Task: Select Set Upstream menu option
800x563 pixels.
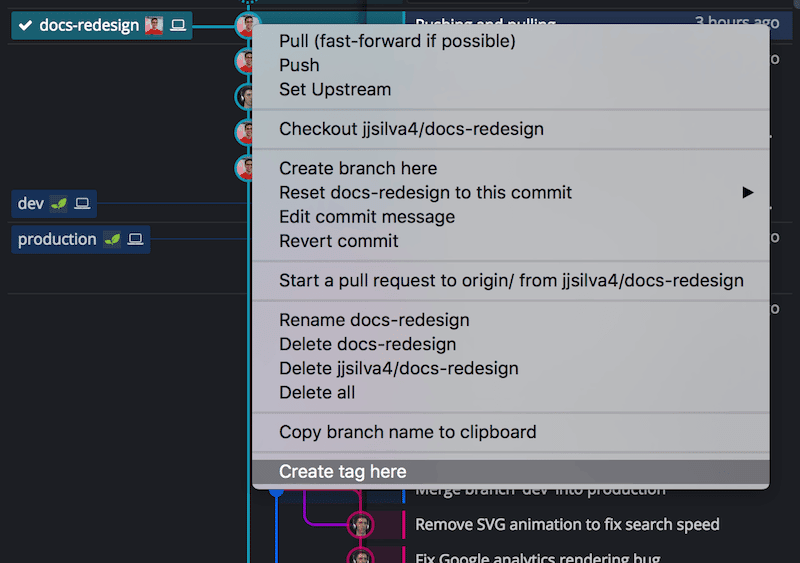Action: [335, 89]
